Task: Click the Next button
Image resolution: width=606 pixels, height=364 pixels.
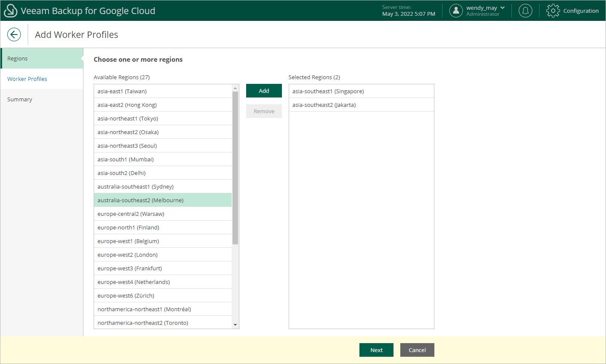Action: click(x=376, y=350)
